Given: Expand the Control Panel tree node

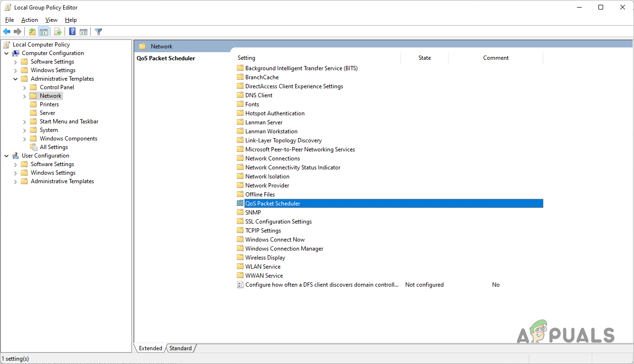Looking at the screenshot, I should [25, 87].
